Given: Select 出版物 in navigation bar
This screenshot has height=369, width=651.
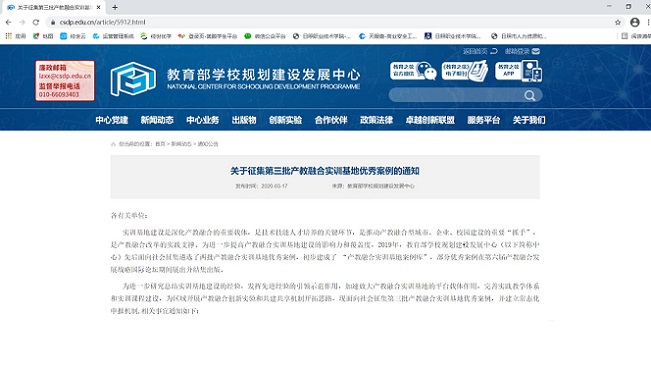Looking at the screenshot, I should click(244, 120).
